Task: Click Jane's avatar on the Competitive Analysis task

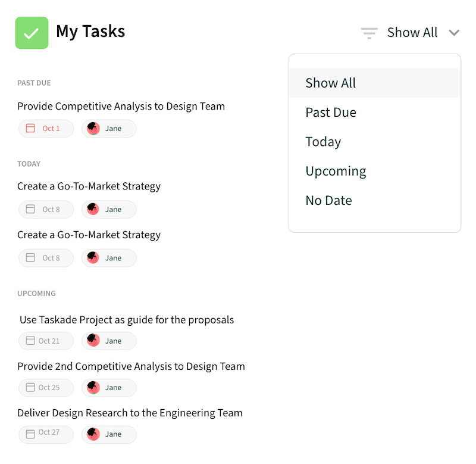Action: coord(93,128)
